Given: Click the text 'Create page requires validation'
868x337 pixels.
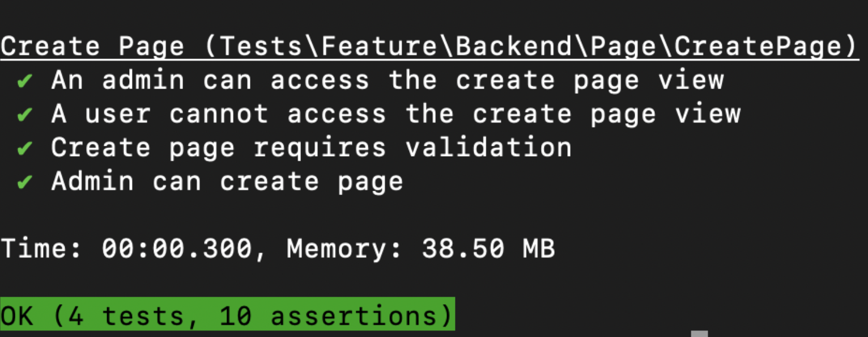Looking at the screenshot, I should (x=311, y=148).
